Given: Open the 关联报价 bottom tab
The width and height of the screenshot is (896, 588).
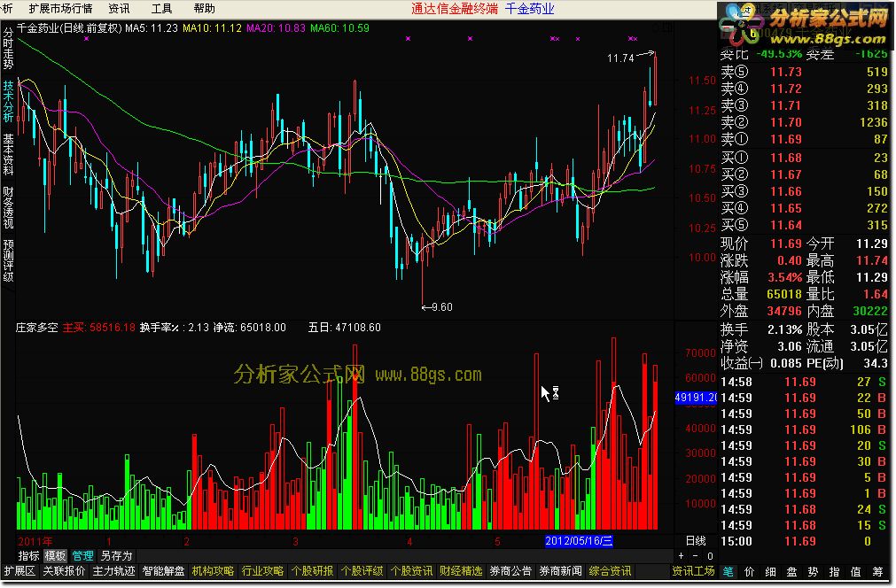Looking at the screenshot, I should click(x=64, y=571).
